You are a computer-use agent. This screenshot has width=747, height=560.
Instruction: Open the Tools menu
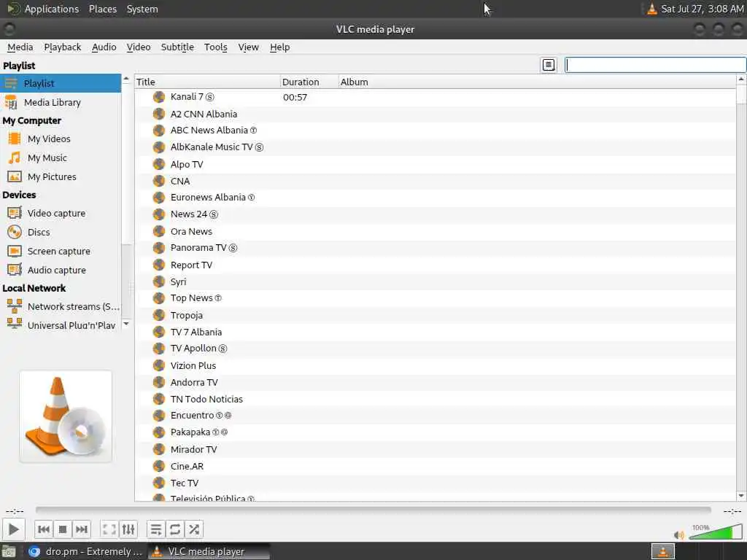coord(215,47)
